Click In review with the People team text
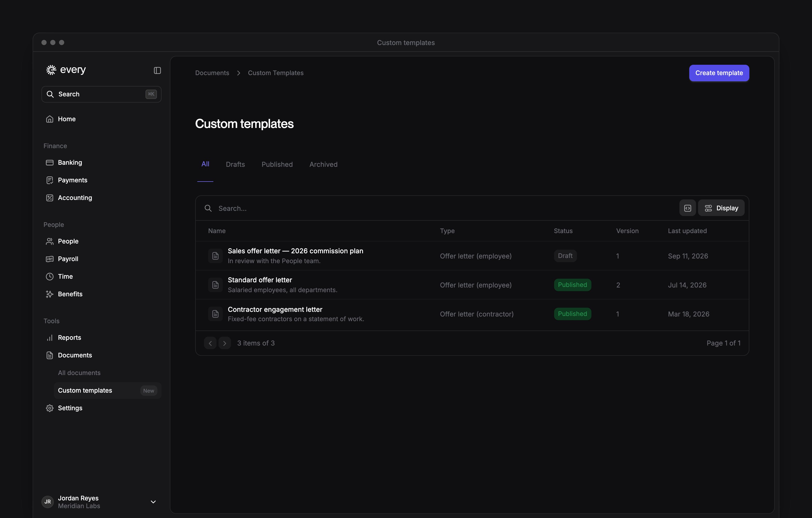The height and width of the screenshot is (518, 812). tap(274, 261)
